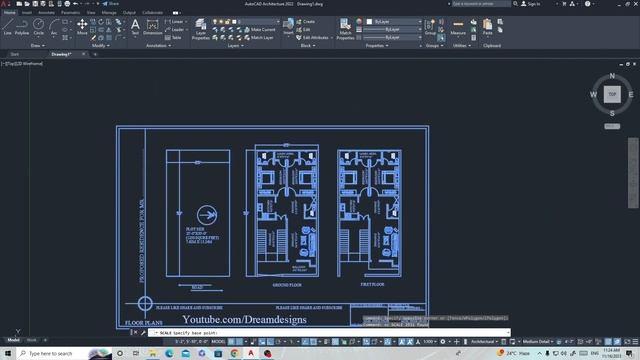Open the Architectural units dropdown
The image size is (640, 360).
484,342
